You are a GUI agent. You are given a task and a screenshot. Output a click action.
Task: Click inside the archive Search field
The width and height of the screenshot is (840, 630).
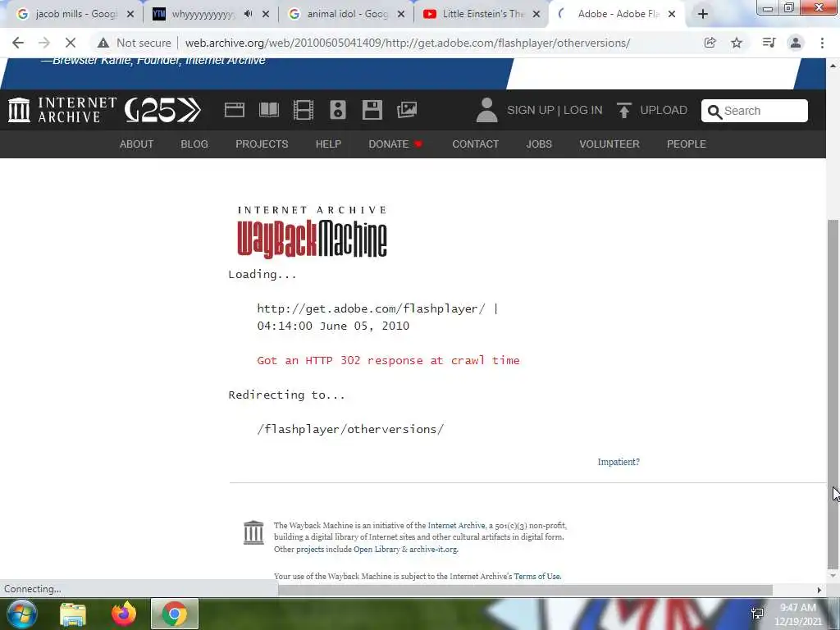coord(755,111)
